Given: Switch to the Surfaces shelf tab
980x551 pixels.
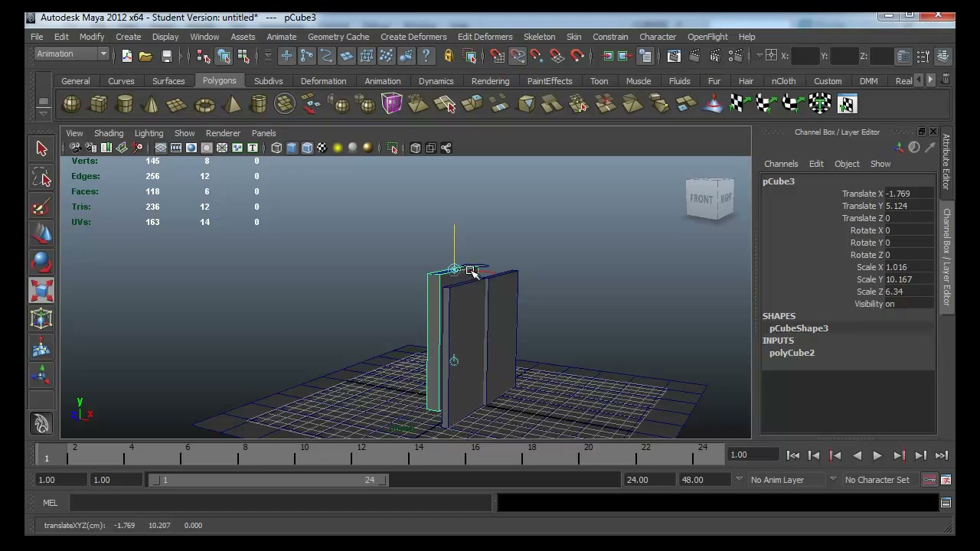Looking at the screenshot, I should pyautogui.click(x=168, y=80).
